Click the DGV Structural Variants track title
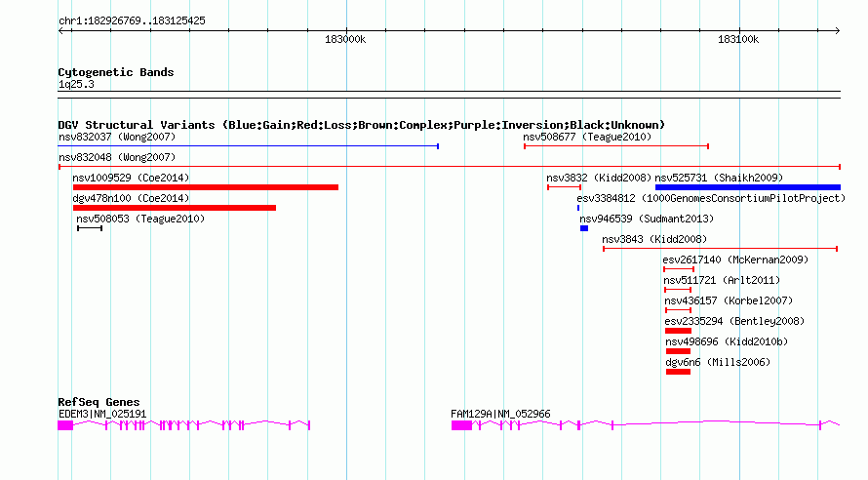The height and width of the screenshot is (480, 868). point(362,125)
